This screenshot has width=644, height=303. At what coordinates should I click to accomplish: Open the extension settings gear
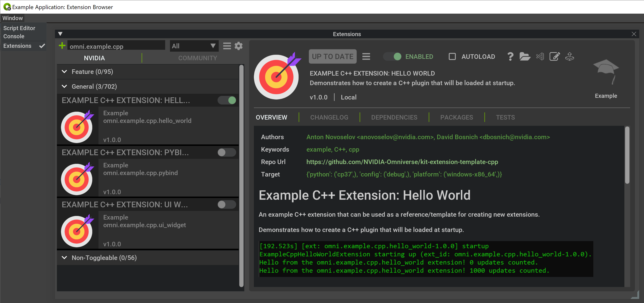pyautogui.click(x=239, y=46)
